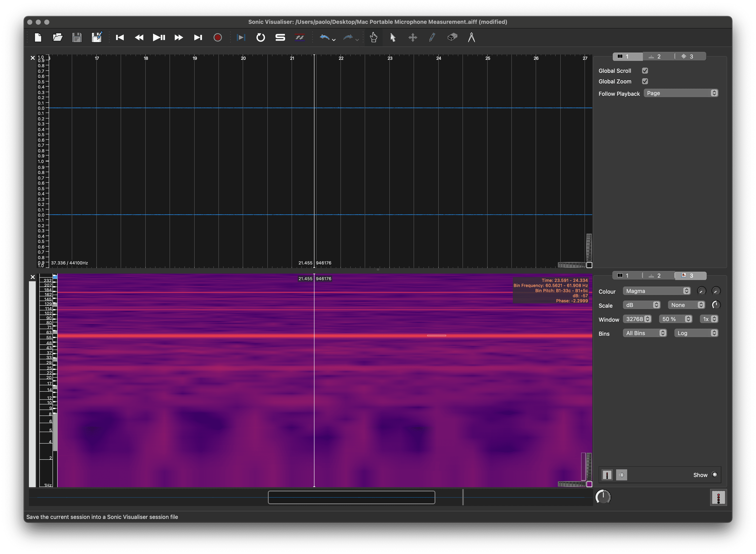Close the spectrogram pane with X
The width and height of the screenshot is (756, 554).
coord(33,277)
